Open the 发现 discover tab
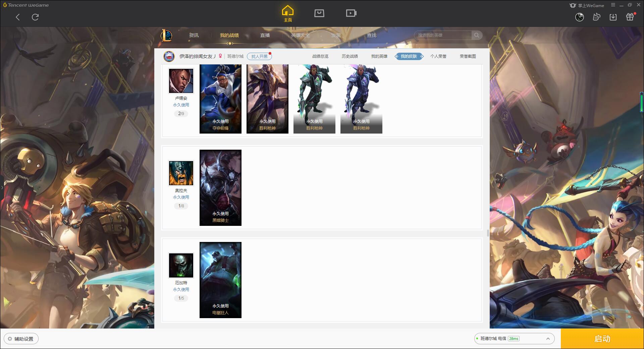The height and width of the screenshot is (349, 644). pos(336,35)
